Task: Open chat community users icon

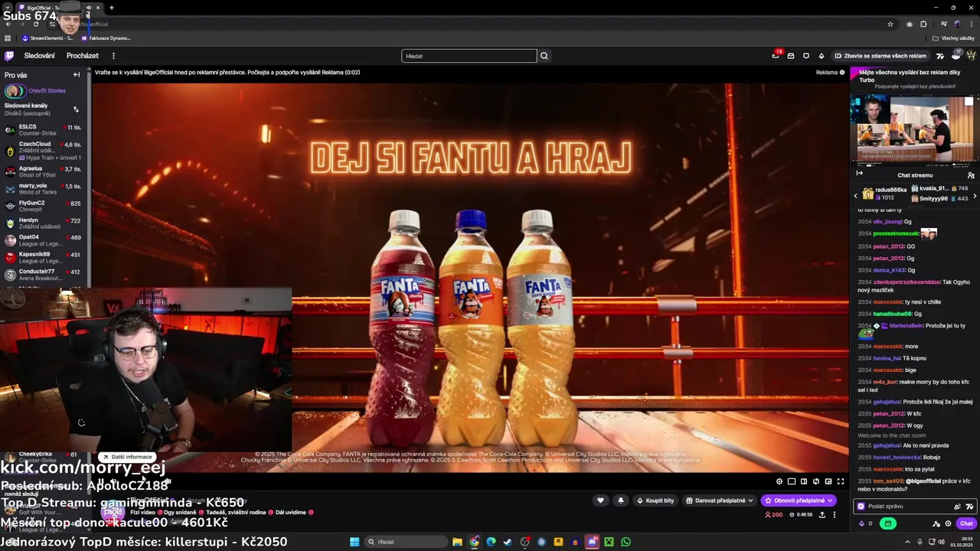Action: 971,175
